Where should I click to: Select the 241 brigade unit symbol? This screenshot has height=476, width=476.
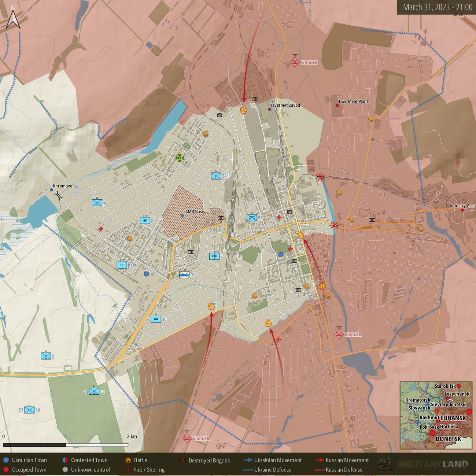click(x=216, y=176)
